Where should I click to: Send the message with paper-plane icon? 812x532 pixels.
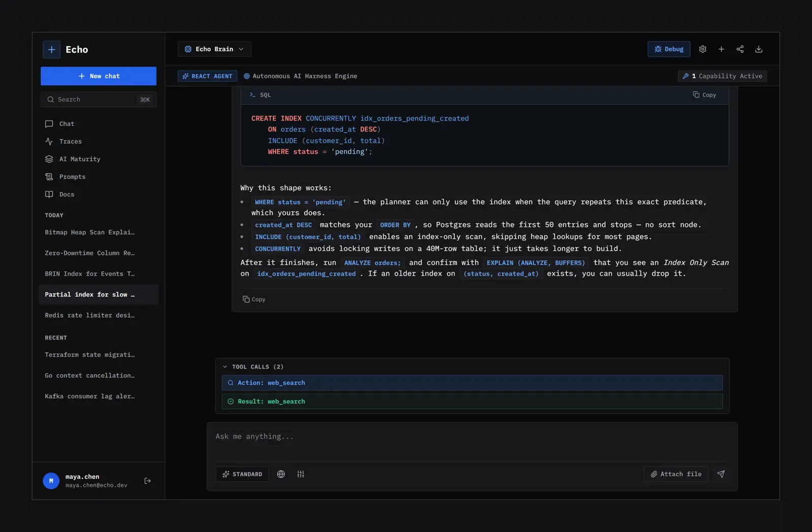click(721, 474)
